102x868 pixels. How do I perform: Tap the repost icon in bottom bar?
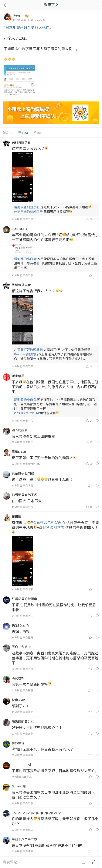coord(84,862)
